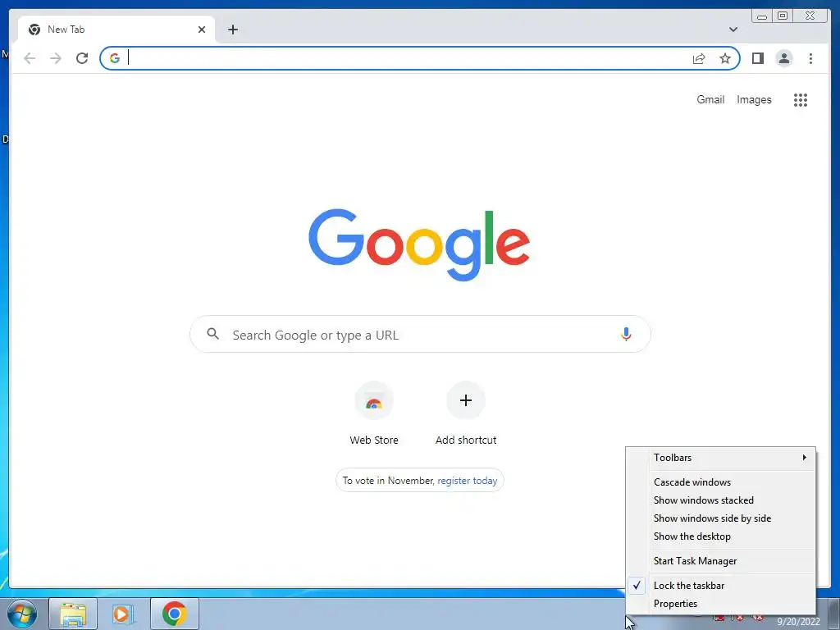The image size is (840, 630).
Task: Start voice search with the microphone icon
Action: [x=626, y=335]
